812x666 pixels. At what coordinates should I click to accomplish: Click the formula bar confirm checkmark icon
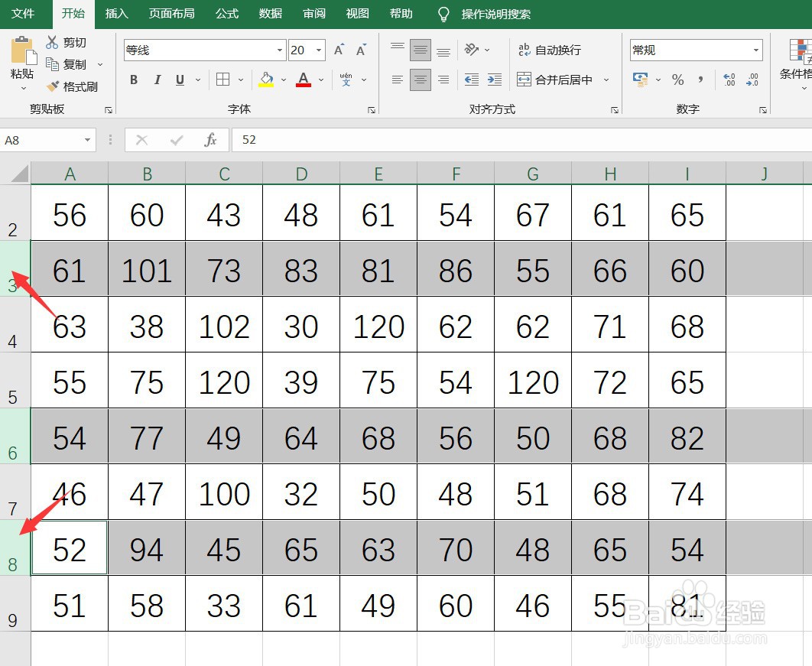[x=177, y=140]
